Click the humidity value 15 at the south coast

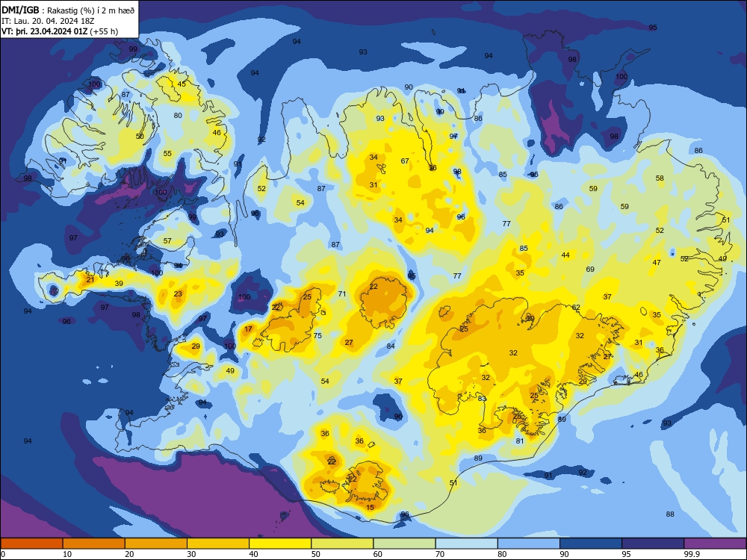371,507
